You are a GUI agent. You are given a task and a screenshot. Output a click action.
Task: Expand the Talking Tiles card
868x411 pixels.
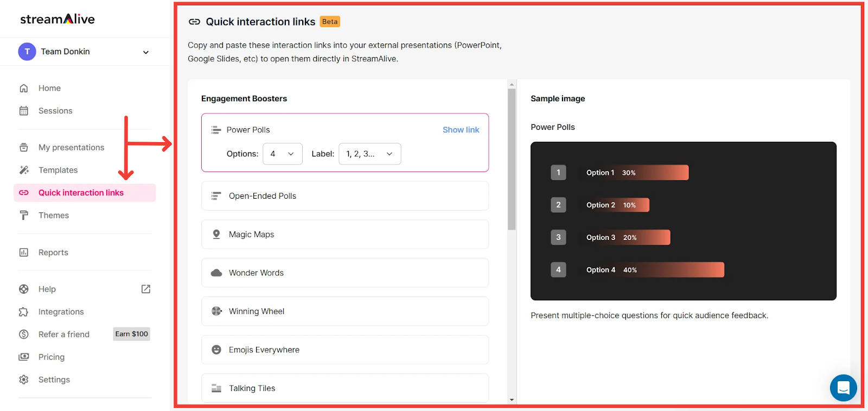coord(345,389)
